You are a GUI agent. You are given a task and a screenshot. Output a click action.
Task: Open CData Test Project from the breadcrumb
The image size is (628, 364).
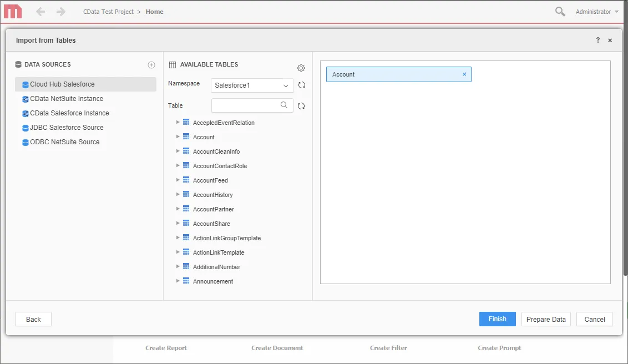[109, 11]
